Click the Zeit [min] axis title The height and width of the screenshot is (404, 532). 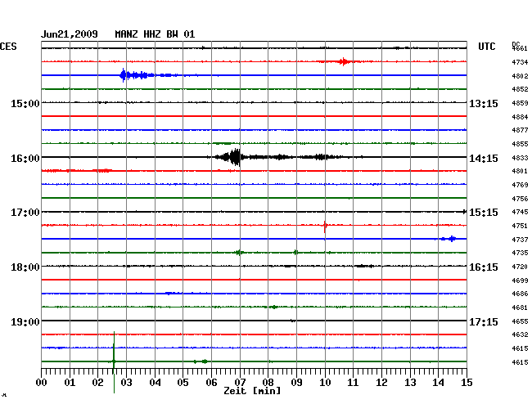[x=252, y=392]
